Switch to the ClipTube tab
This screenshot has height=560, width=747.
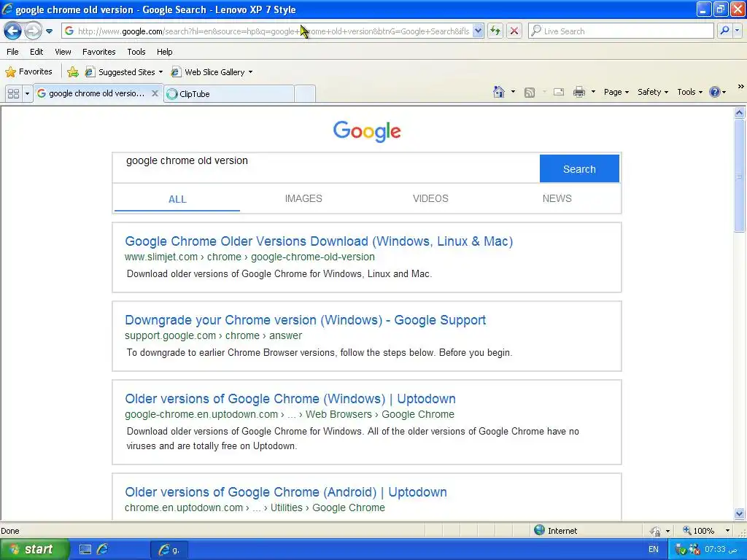point(228,94)
